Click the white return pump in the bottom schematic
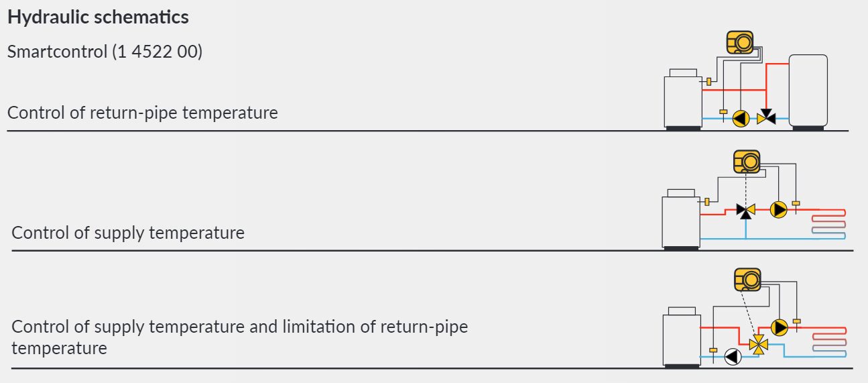 tap(733, 358)
